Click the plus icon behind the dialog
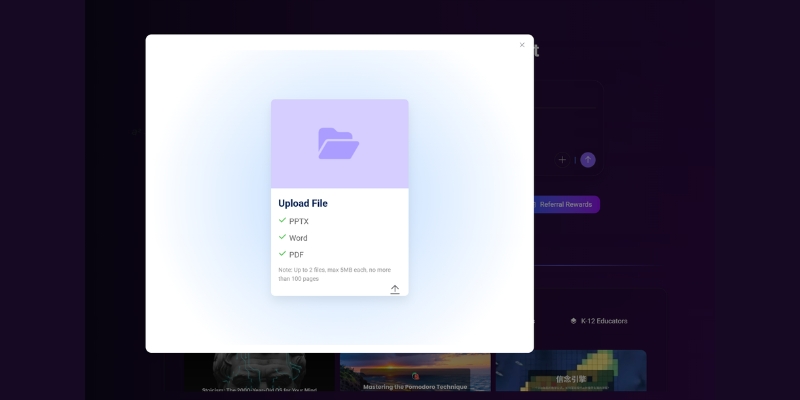The height and width of the screenshot is (400, 800). tap(562, 160)
